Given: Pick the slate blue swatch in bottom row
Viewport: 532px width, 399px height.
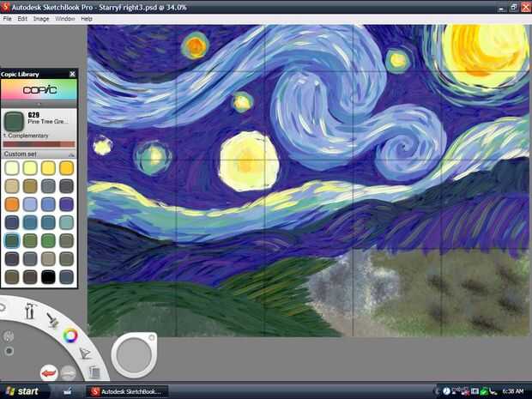Looking at the screenshot, I should [x=67, y=277].
